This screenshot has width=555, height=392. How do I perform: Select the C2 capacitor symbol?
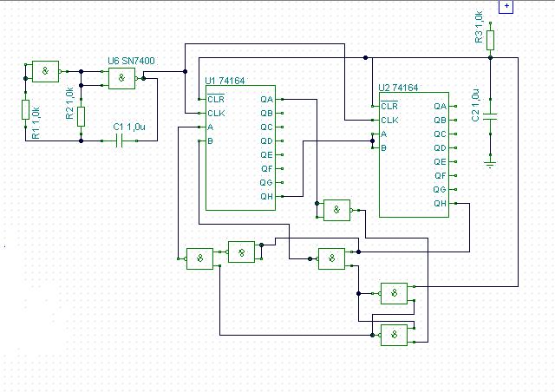point(490,116)
